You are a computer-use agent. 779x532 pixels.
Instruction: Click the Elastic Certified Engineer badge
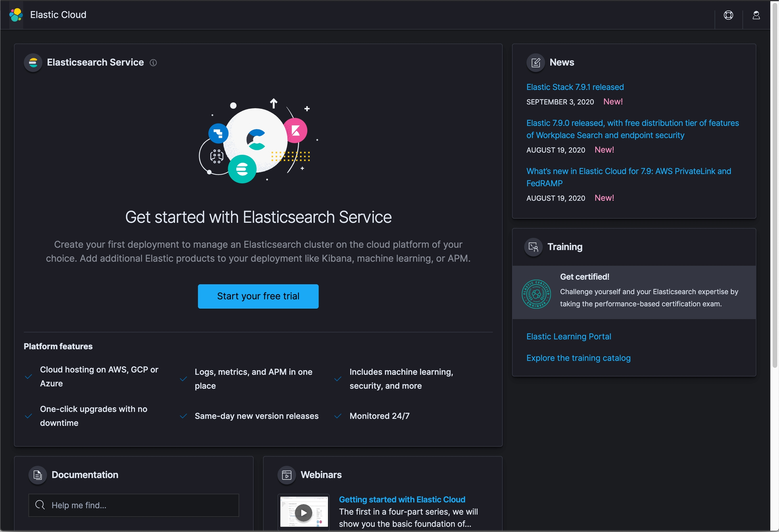[x=536, y=294]
